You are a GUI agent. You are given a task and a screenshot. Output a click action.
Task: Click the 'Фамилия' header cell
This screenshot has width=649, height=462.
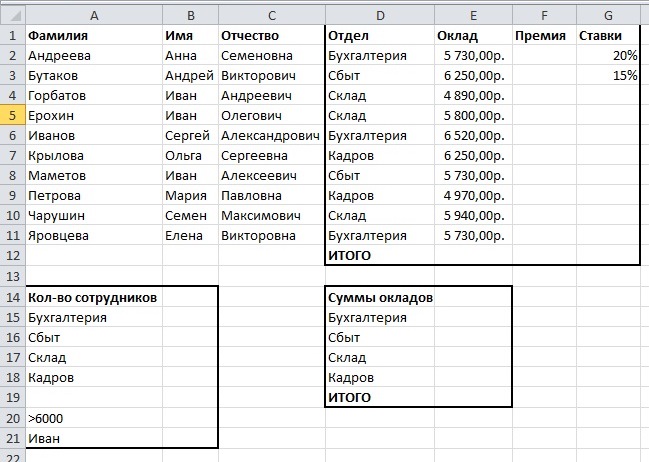(94, 36)
